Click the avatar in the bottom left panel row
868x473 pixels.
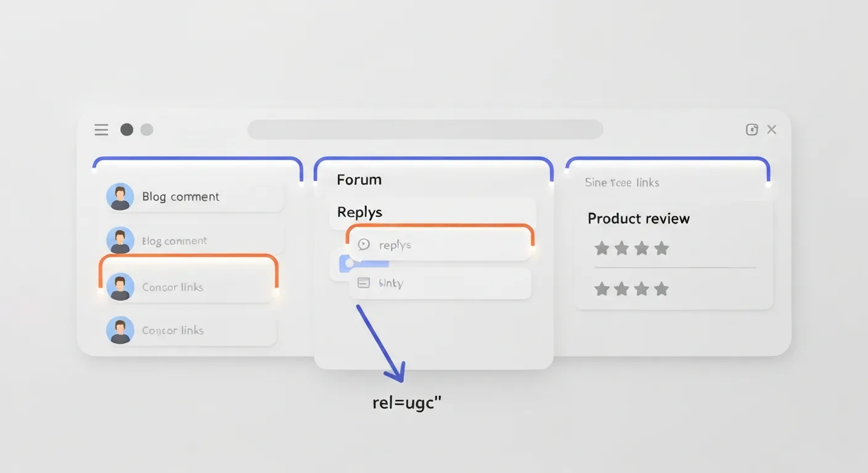120,330
